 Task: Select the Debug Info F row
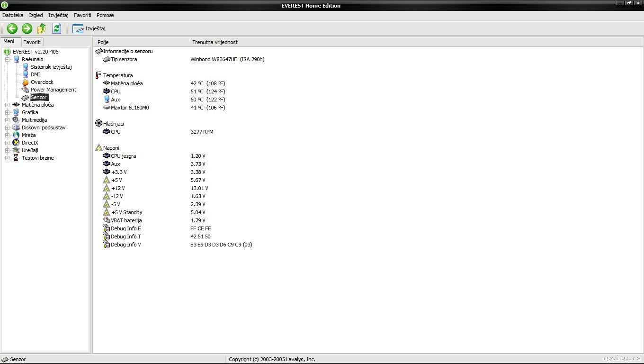click(x=157, y=228)
